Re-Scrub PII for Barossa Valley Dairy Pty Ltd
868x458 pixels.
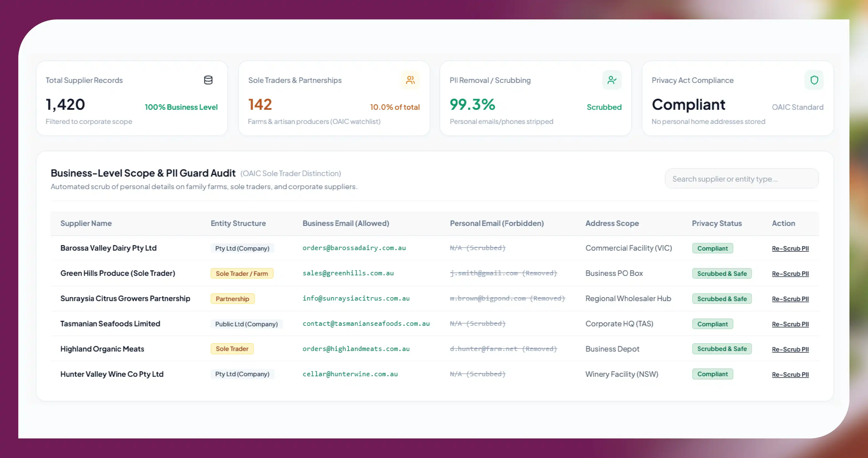790,248
